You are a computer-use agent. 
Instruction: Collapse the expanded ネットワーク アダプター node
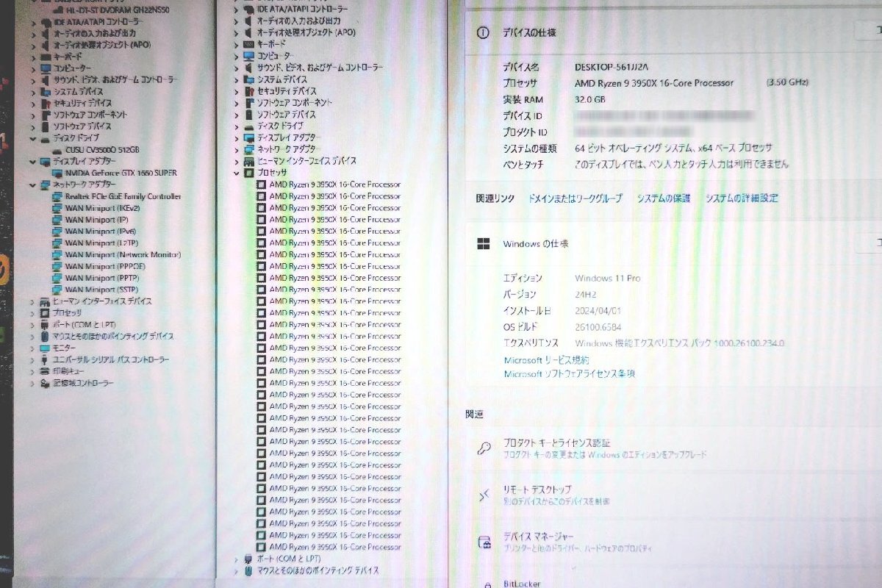33,184
